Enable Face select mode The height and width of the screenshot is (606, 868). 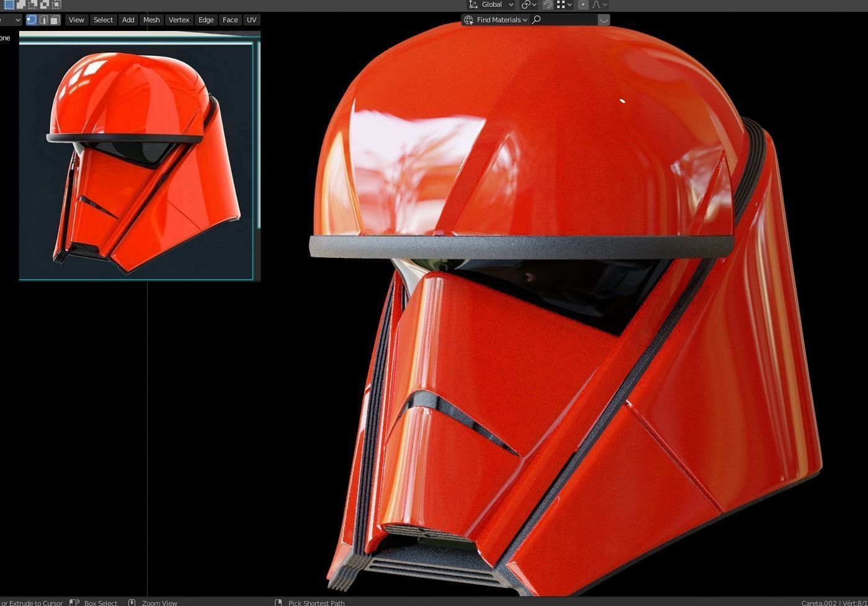(x=55, y=20)
